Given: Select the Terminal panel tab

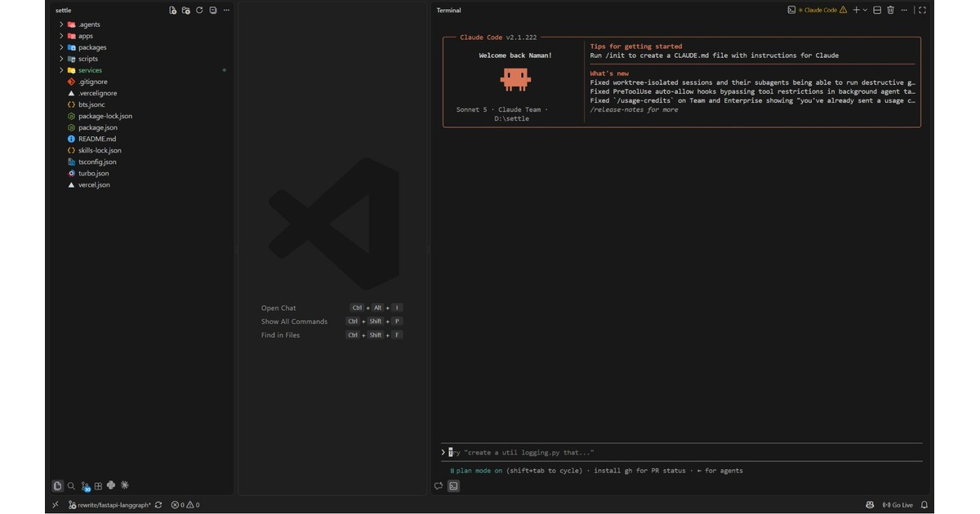Looking at the screenshot, I should [448, 11].
